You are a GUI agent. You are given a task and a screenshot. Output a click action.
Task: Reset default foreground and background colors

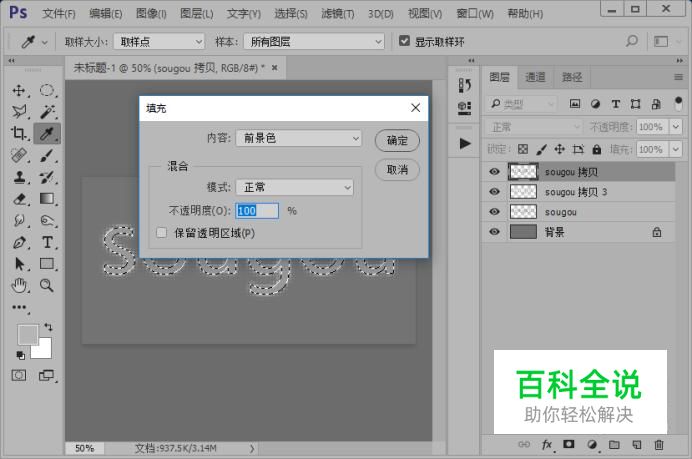(x=21, y=355)
